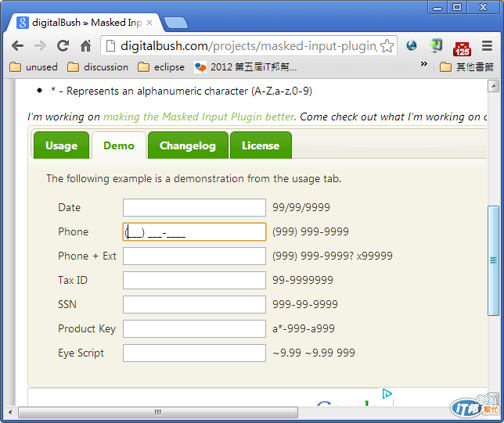The image size is (504, 423).
Task: Click inside the Phone input field
Action: 194,232
